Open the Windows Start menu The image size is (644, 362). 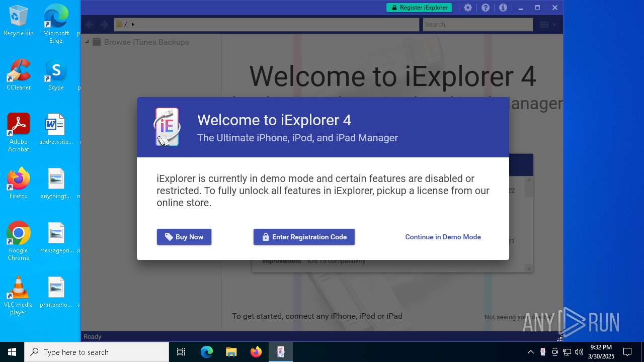click(12, 352)
